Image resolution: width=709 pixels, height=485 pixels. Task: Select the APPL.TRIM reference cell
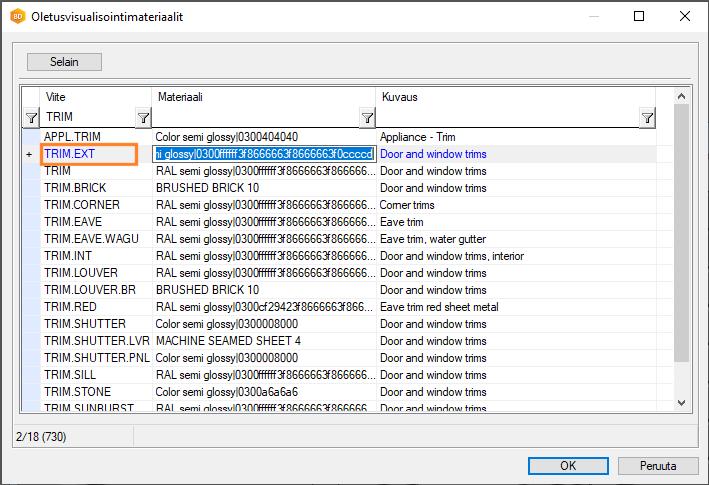pyautogui.click(x=72, y=136)
